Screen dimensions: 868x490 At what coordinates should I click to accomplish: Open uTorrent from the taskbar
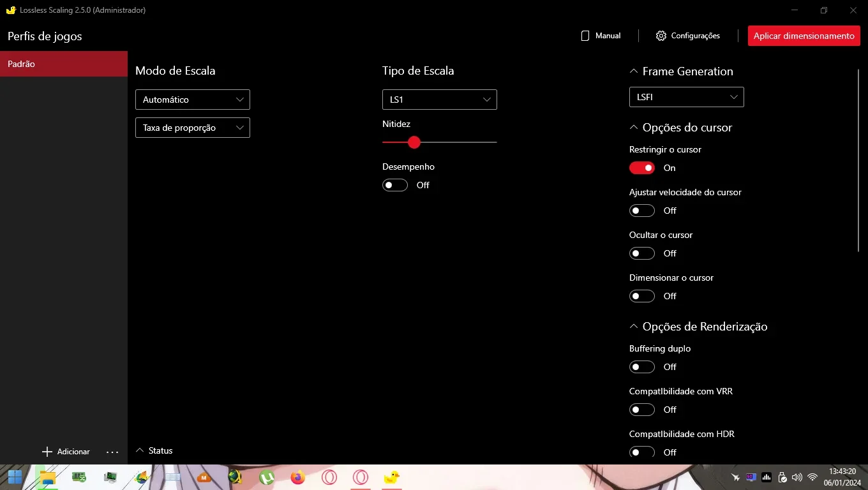click(x=267, y=477)
